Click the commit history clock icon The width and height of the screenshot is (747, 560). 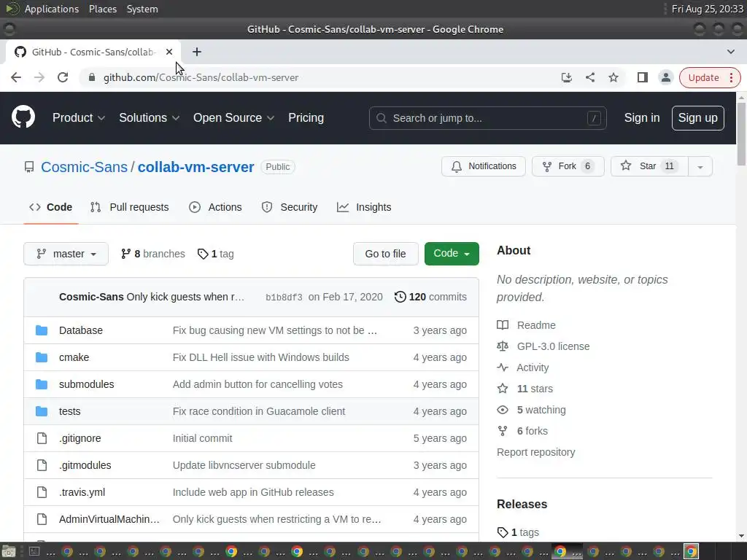click(x=400, y=297)
